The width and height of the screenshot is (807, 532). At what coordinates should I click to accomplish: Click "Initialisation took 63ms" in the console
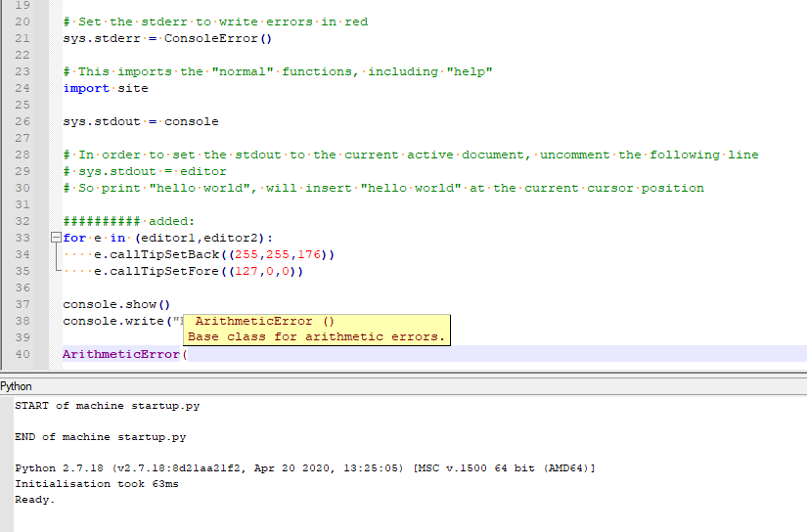[96, 484]
